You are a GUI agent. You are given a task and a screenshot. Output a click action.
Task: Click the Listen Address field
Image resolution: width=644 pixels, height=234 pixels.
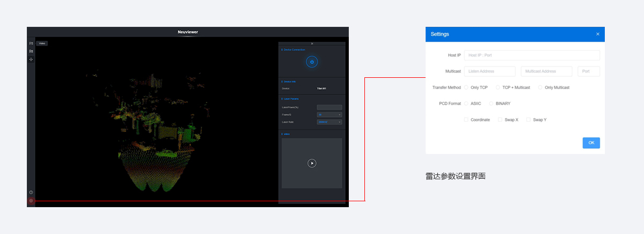490,71
